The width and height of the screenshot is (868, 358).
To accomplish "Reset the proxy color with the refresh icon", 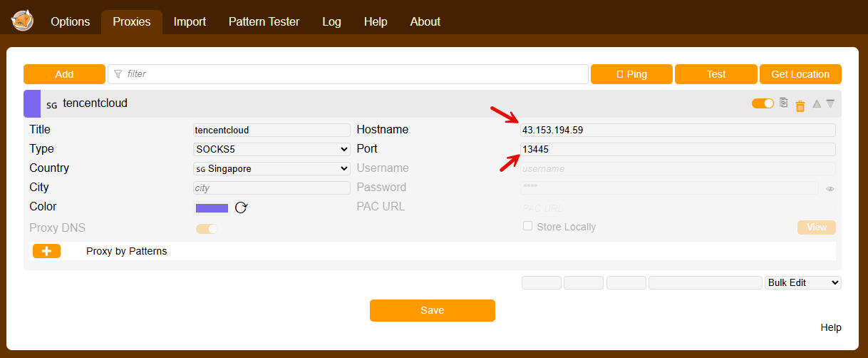I will click(x=241, y=208).
